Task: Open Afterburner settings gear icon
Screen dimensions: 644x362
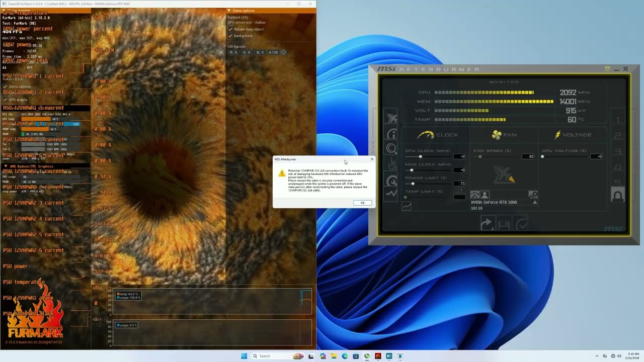Action: pyautogui.click(x=391, y=180)
